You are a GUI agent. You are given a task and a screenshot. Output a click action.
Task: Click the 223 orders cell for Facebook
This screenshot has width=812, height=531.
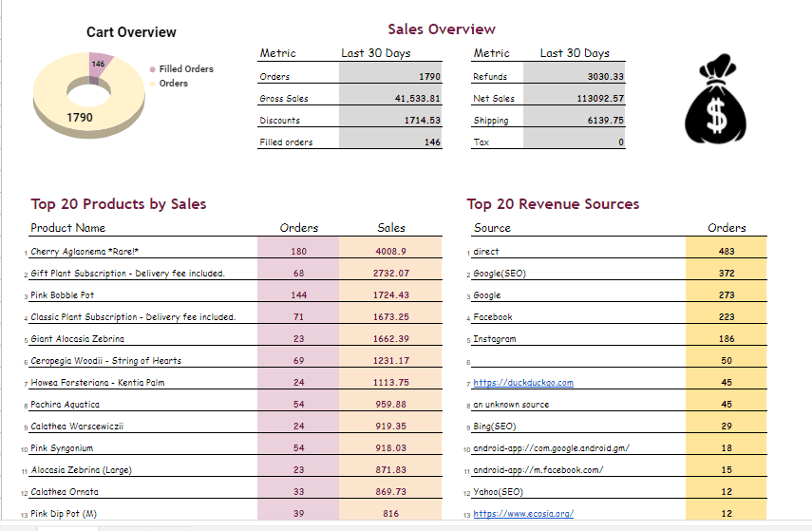[726, 313]
